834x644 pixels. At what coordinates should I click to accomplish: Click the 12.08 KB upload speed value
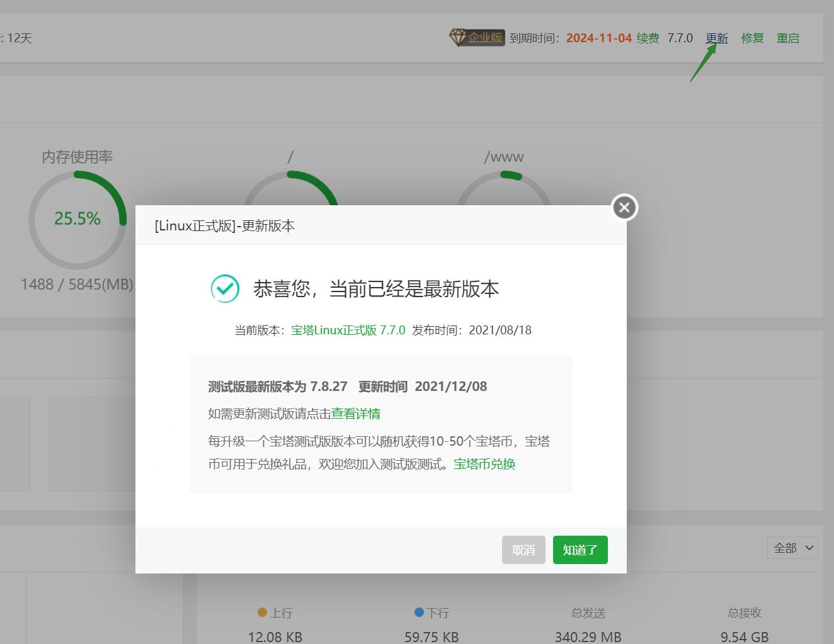(x=275, y=637)
